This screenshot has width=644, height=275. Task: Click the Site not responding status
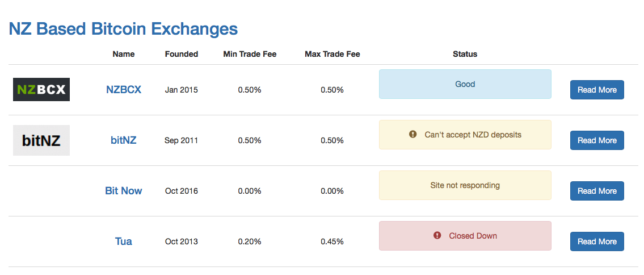(465, 185)
